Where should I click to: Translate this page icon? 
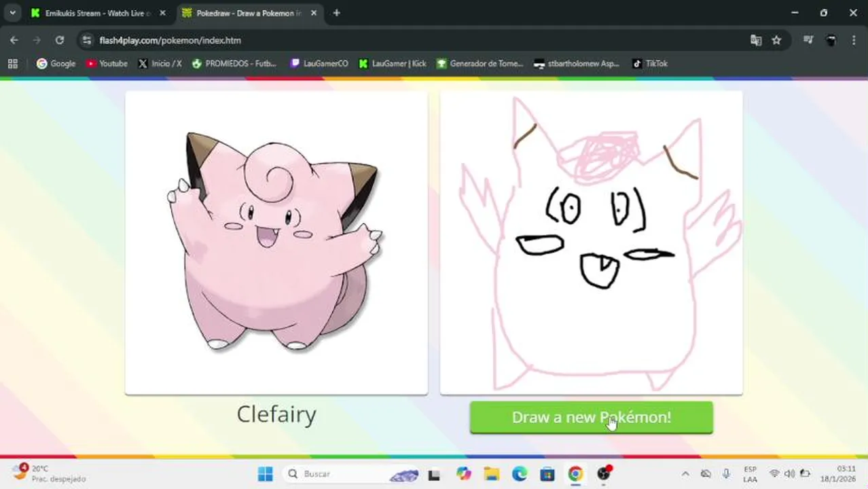click(x=756, y=40)
